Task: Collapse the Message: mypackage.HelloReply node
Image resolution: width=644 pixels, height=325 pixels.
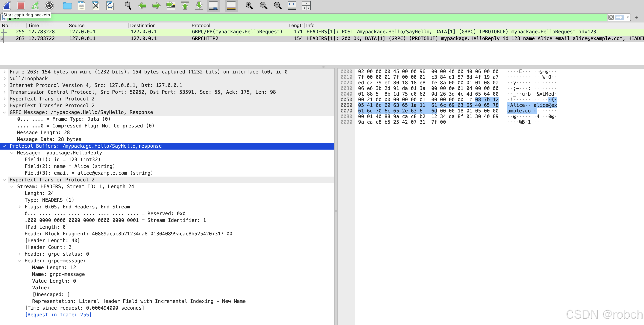Action: pyautogui.click(x=12, y=153)
